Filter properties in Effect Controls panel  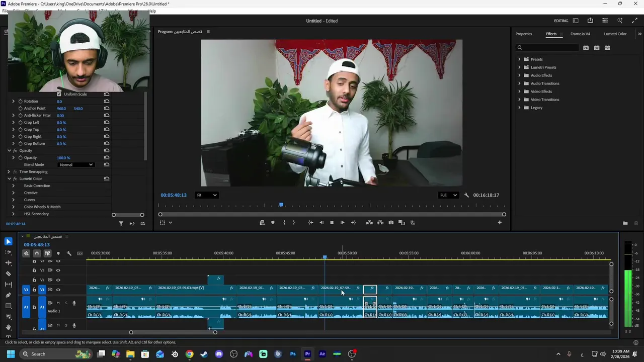click(121, 224)
